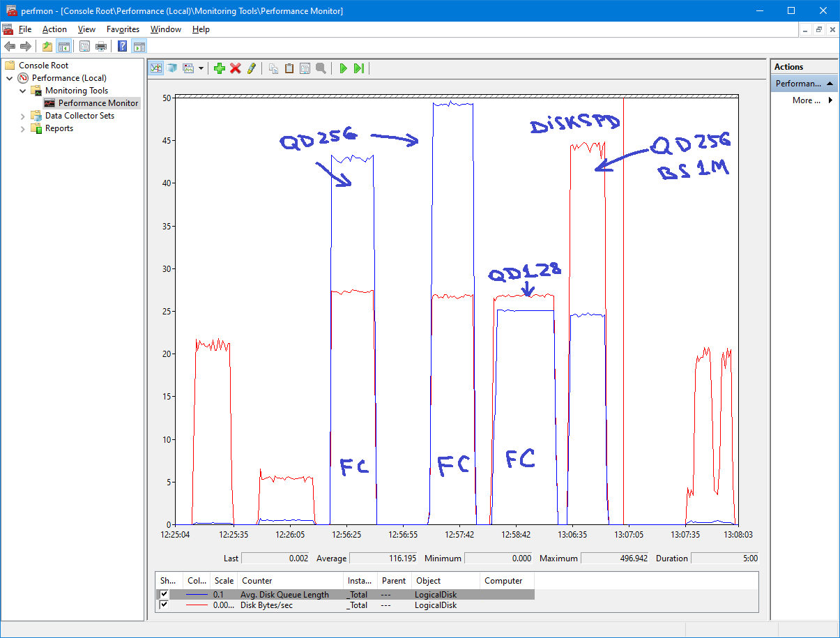The height and width of the screenshot is (638, 840).
Task: Uncheck the Avg. Disk Queue Length counter
Action: tap(164, 594)
